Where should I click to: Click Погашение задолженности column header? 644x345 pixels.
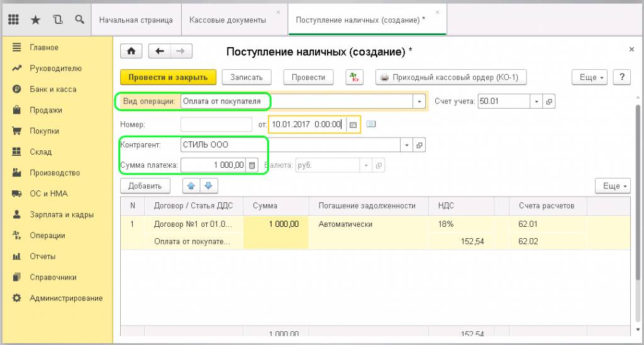369,206
